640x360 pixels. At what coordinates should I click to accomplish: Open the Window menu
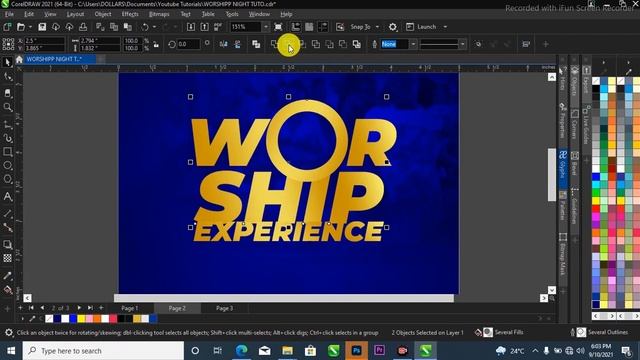coord(259,14)
